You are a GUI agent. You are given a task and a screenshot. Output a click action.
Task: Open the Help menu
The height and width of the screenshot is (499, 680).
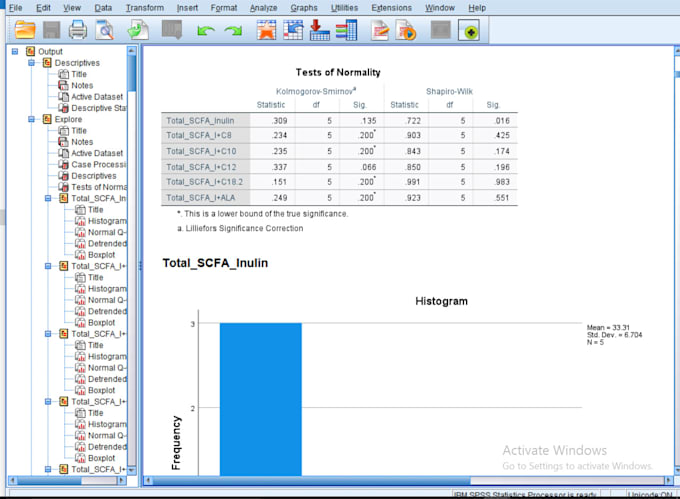(477, 8)
